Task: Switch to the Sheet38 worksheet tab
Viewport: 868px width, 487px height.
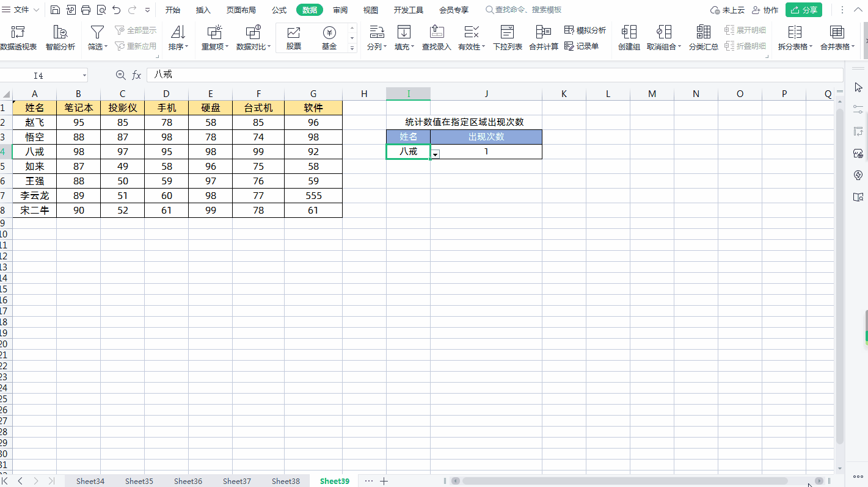Action: pyautogui.click(x=286, y=481)
